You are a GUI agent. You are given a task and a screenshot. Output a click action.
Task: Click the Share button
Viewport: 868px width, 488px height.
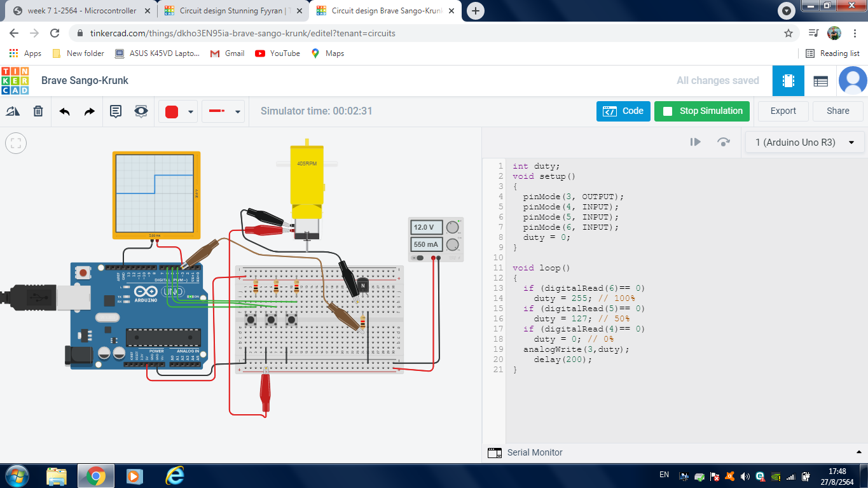tap(837, 111)
